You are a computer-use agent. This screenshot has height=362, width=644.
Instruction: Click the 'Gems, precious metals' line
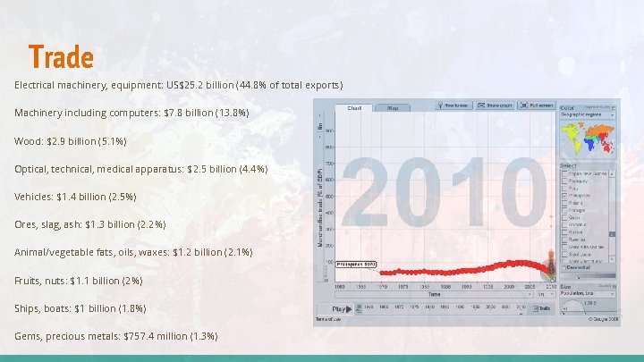coord(115,337)
